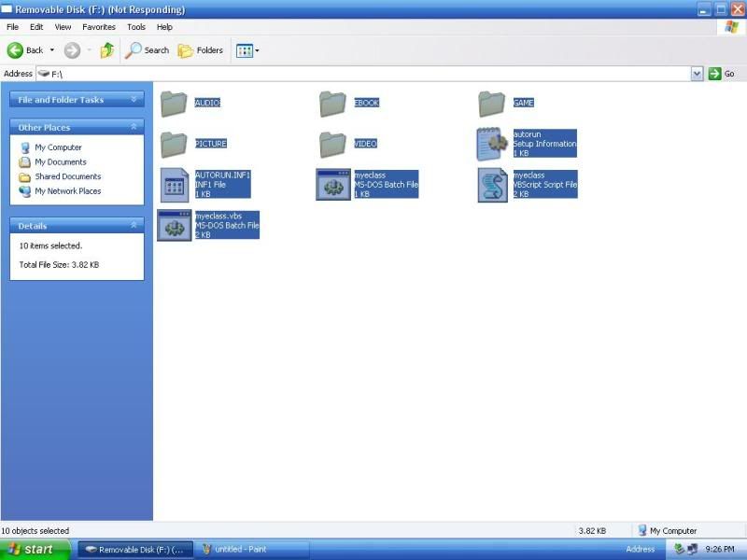
Task: Switch to untitled - Paint taskbar button
Action: pyautogui.click(x=252, y=550)
